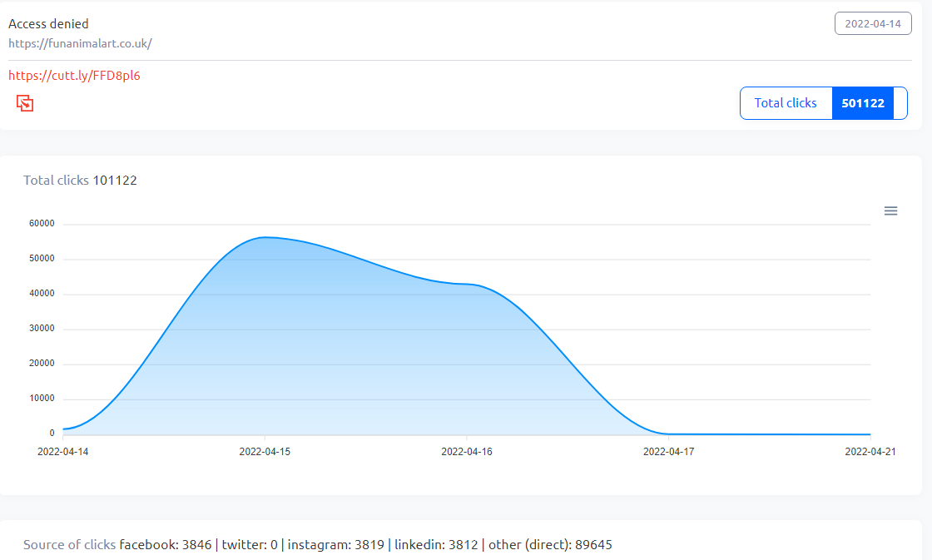
Task: Click the Total clicks 101122 chart title
Action: pos(81,180)
